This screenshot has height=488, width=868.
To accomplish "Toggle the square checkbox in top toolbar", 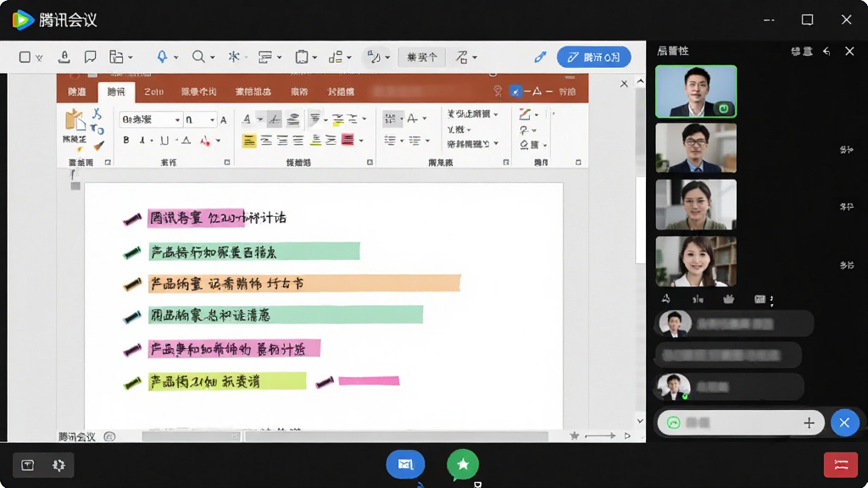I will (x=25, y=57).
